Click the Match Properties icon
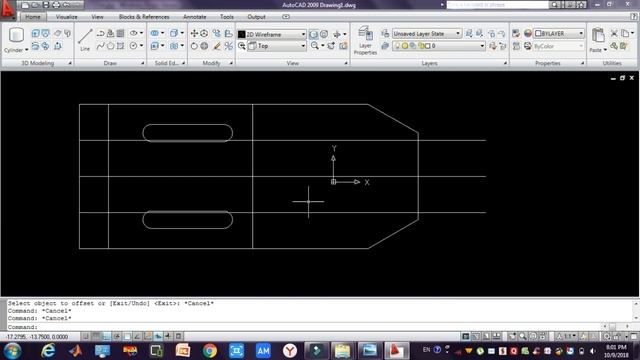The width and height of the screenshot is (640, 360). coord(516,33)
